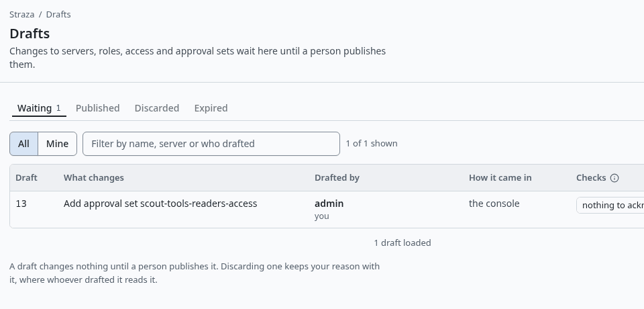Image resolution: width=644 pixels, height=309 pixels.
Task: Go to Straza in the breadcrumb
Action: tap(21, 14)
